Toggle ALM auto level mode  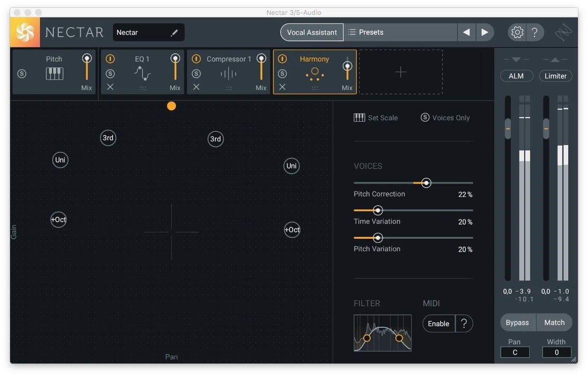516,76
